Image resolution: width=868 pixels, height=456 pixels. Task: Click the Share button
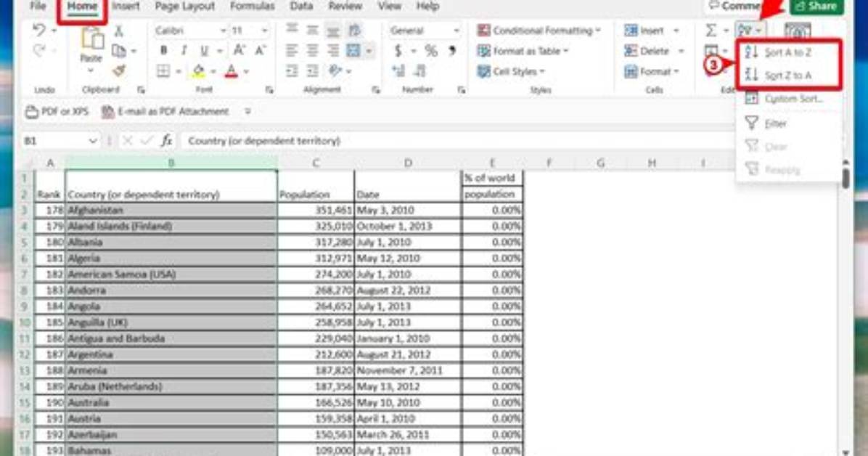816,7
